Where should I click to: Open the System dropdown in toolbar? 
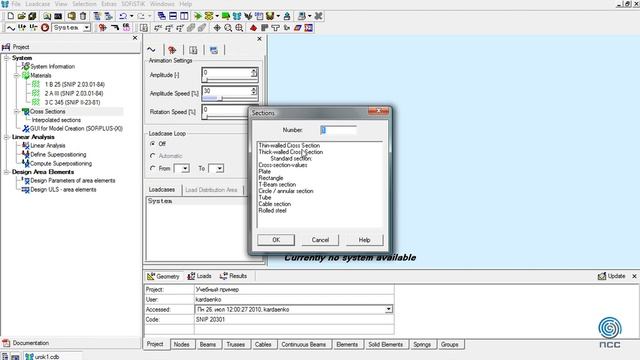tap(87, 28)
